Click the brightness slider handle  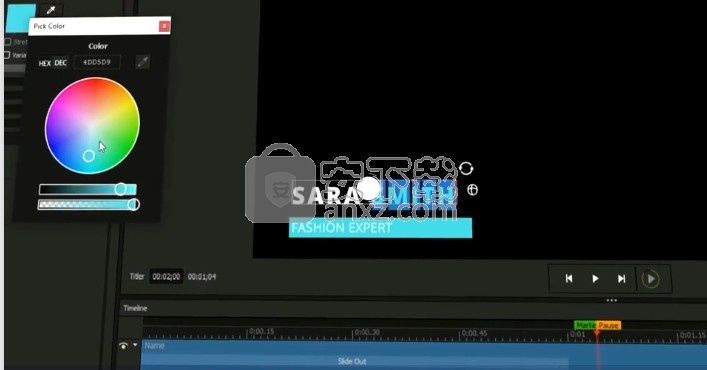[x=120, y=189]
